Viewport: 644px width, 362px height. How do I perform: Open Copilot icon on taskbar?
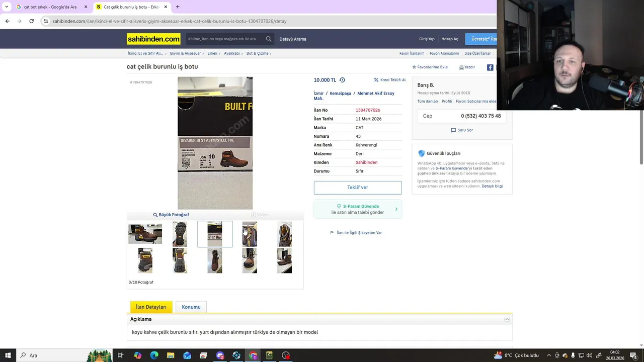[137, 355]
